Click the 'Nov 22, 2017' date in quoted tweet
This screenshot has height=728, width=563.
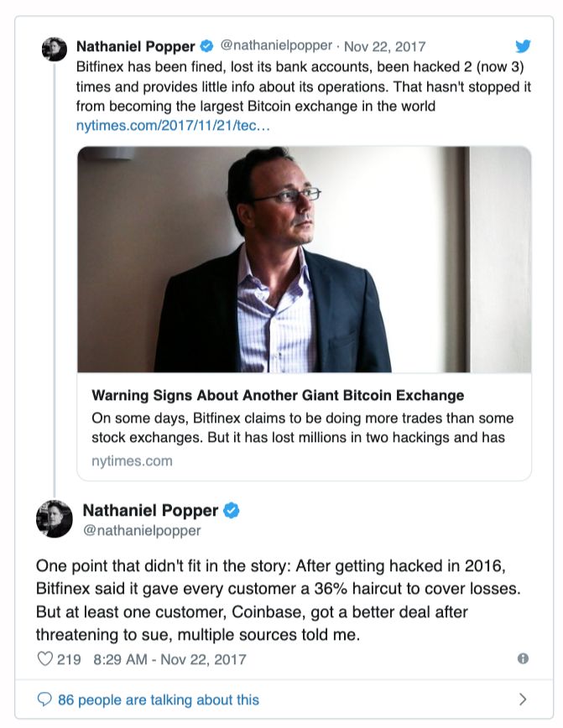coord(384,47)
